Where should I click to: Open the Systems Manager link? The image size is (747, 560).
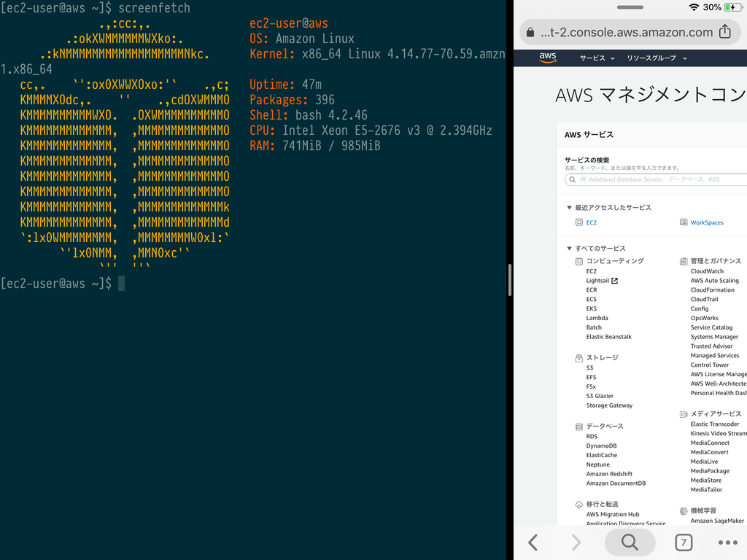point(715,337)
